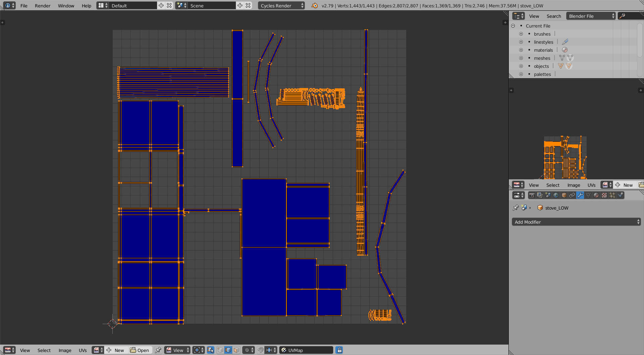The width and height of the screenshot is (644, 355).
Task: Toggle UV sync selection in the main editor
Action: [210, 350]
